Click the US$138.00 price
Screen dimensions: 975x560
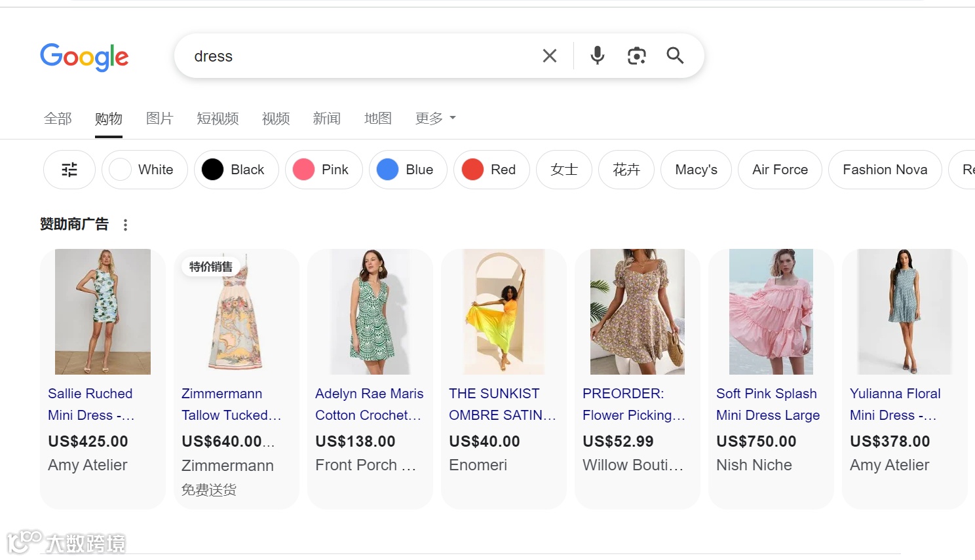pos(355,441)
